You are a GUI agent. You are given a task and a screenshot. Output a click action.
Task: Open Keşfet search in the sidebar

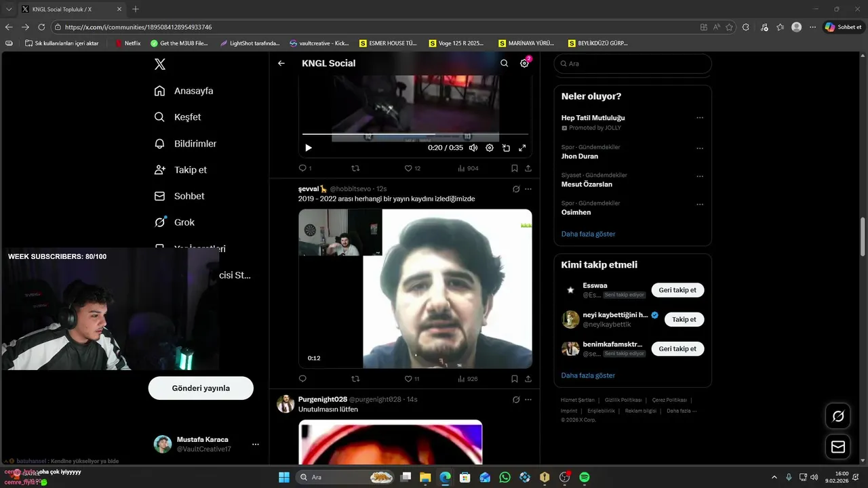tap(178, 117)
